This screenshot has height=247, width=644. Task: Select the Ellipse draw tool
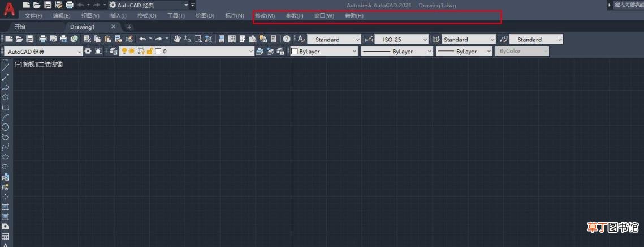(5, 157)
